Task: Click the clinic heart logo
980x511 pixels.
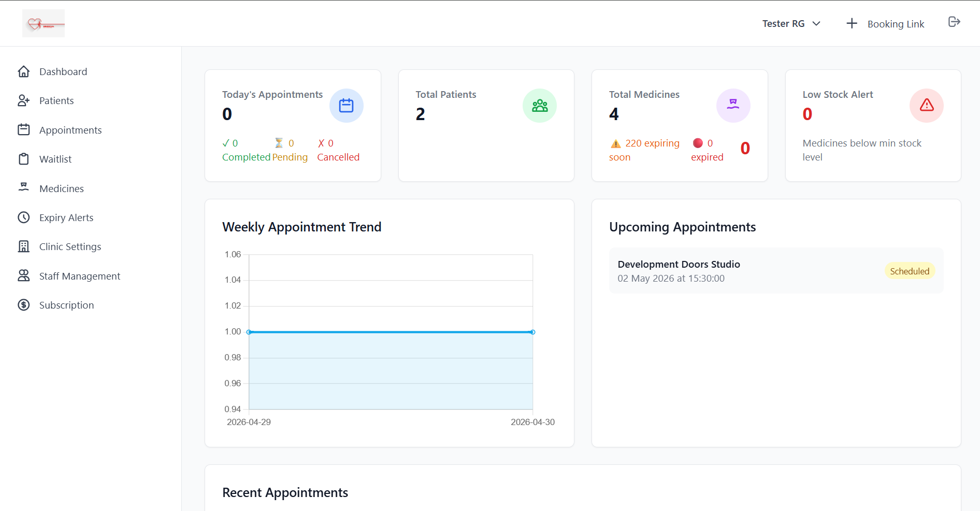Action: [44, 23]
